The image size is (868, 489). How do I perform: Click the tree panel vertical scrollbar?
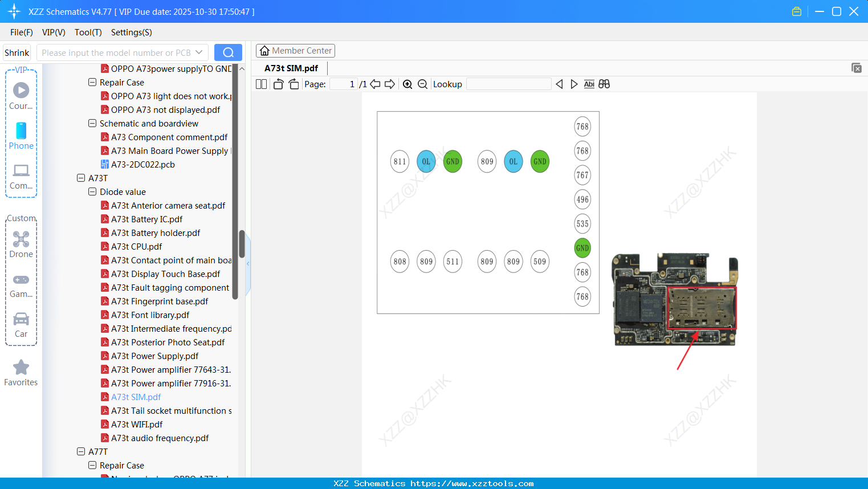[x=242, y=244]
